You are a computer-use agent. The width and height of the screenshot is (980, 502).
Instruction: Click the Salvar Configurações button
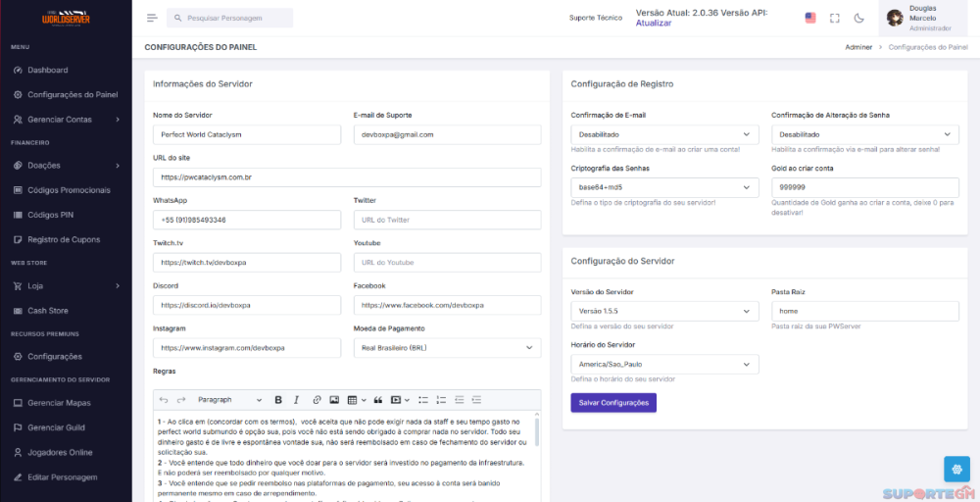pyautogui.click(x=613, y=403)
